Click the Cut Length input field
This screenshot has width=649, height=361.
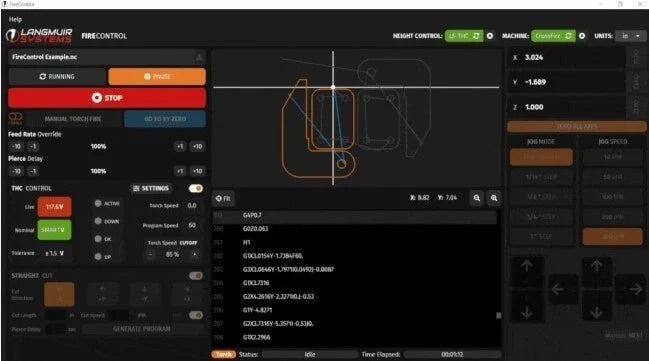click(x=55, y=315)
